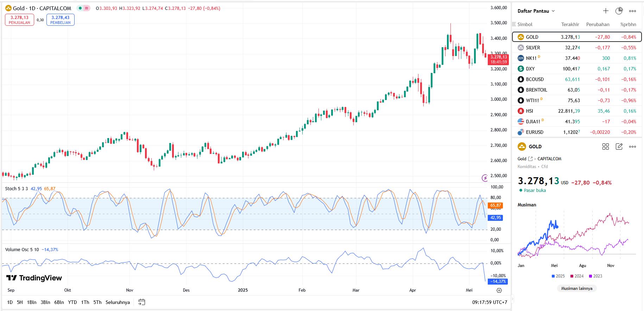Image resolution: width=644 pixels, height=311 pixels.
Task: Toggle the 2023 seasonal legend series
Action: tap(595, 276)
